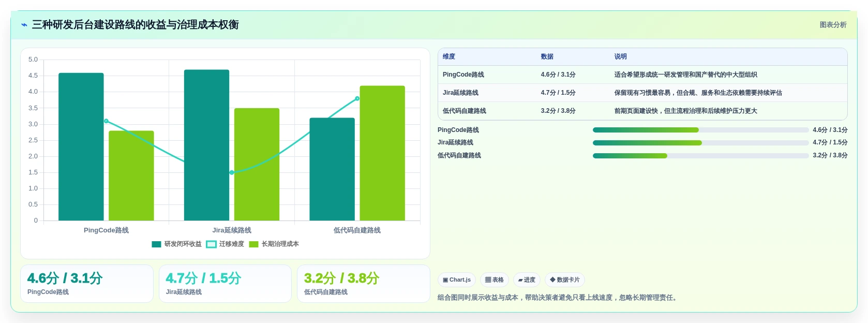Open the 低代码自建路线 summary card
868x323 pixels.
pos(364,284)
